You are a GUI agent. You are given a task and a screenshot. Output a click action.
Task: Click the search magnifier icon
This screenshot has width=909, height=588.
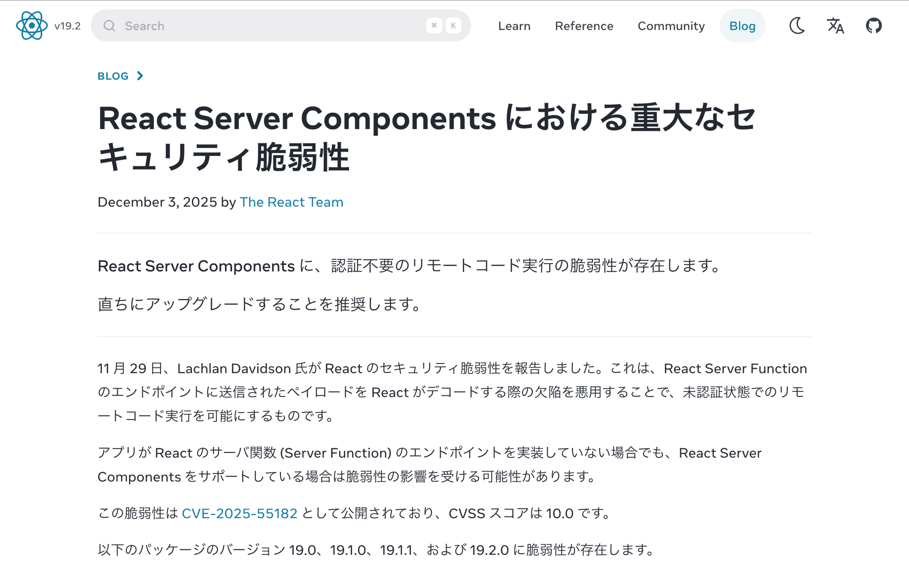[x=109, y=26]
